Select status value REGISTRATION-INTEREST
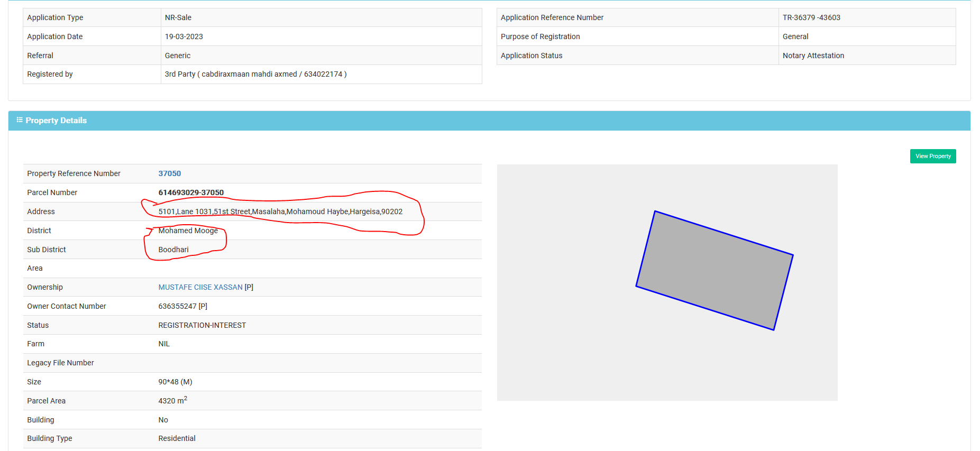The width and height of the screenshot is (980, 451). (202, 325)
